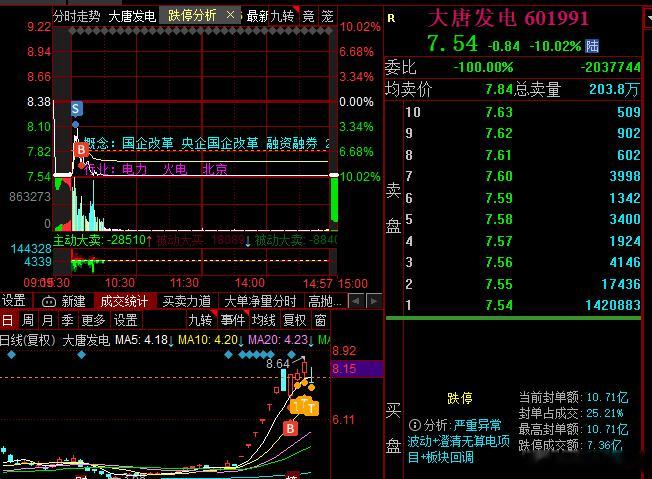Open the 分时走势 tab
The width and height of the screenshot is (652, 479).
(77, 16)
